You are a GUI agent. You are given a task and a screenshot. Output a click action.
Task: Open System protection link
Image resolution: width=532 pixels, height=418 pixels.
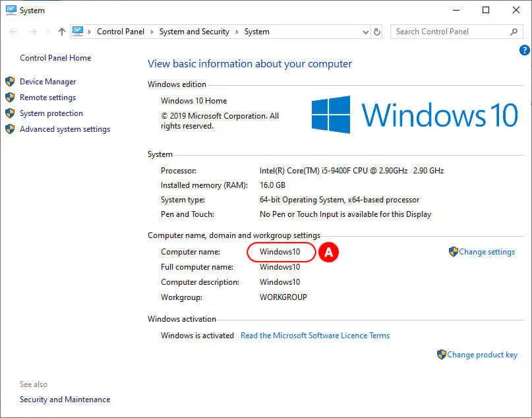tap(51, 113)
